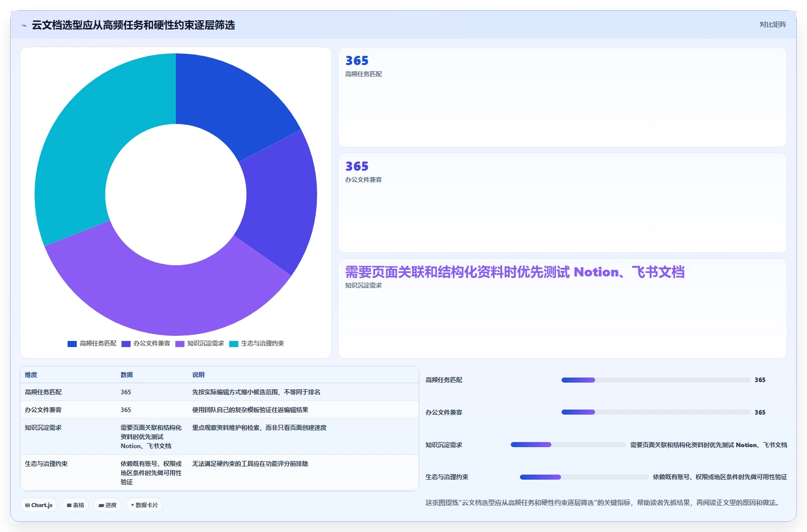Viewport: 807px width, 532px height.
Task: Toggle the 知识沉淀需求 legend swatch
Action: 180,343
